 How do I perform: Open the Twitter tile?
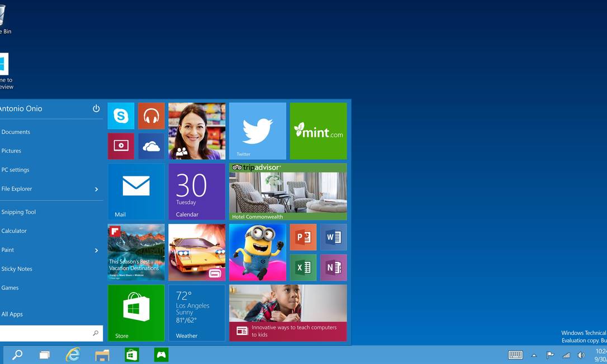tap(257, 131)
